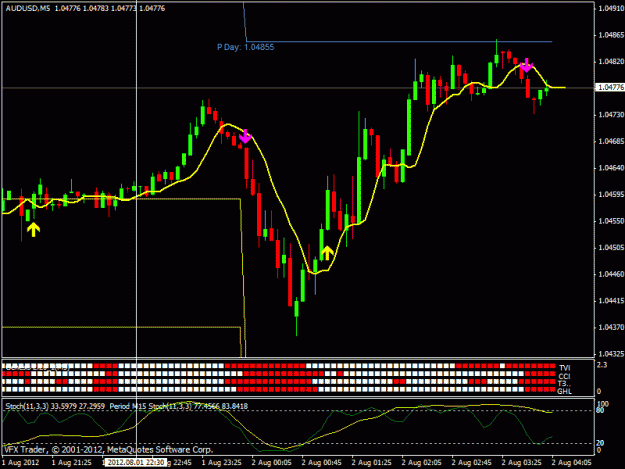Screen dimensions: 625x469
Task: Click the 2.3 scale value of indicator panel
Action: (602, 365)
